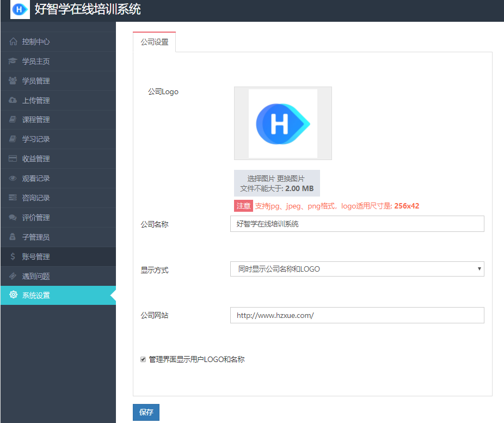Click the book icon for 学习记录
Screen dimensions: 504x423
(13, 139)
